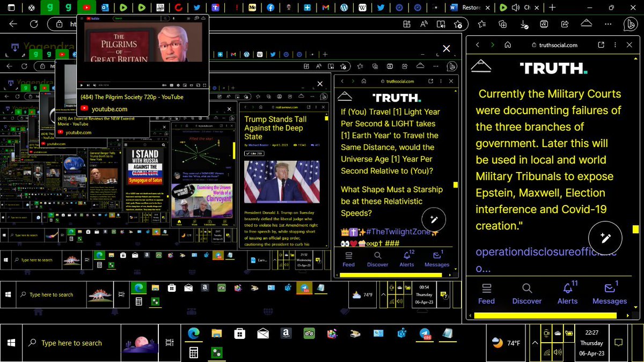
Task: Open the Mail app on the taskbar
Action: pos(262,334)
